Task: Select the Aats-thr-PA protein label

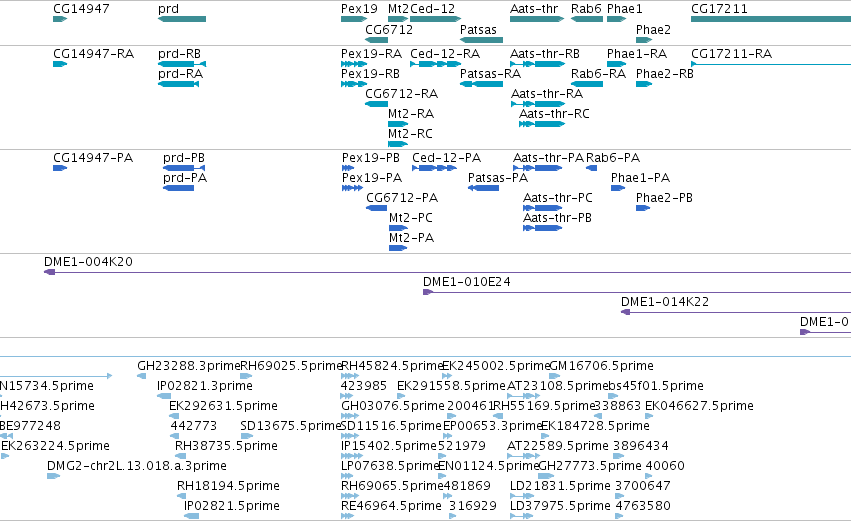Action: pos(549,158)
